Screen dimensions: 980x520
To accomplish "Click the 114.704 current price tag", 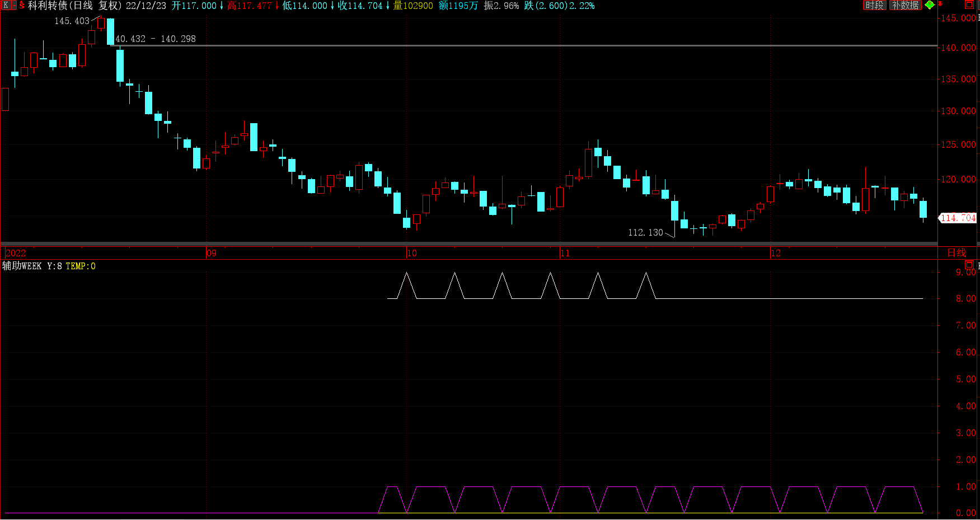I will tap(958, 218).
